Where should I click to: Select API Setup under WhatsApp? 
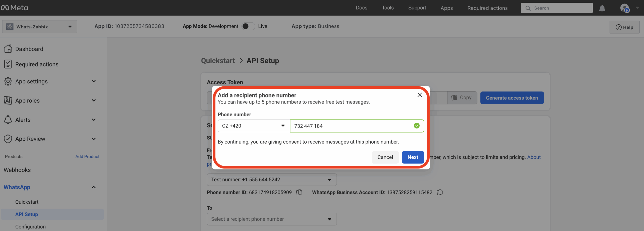[52, 214]
